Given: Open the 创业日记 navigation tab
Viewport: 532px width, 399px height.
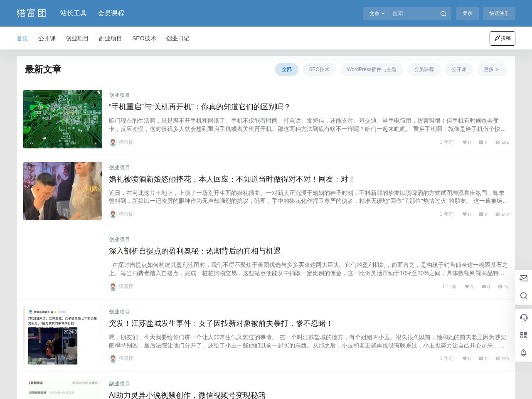Looking at the screenshot, I should (x=178, y=38).
